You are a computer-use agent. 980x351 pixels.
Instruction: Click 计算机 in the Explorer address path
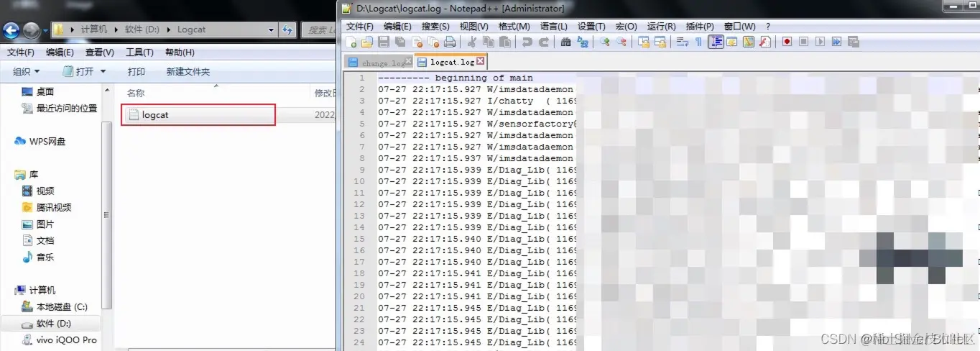coord(94,29)
